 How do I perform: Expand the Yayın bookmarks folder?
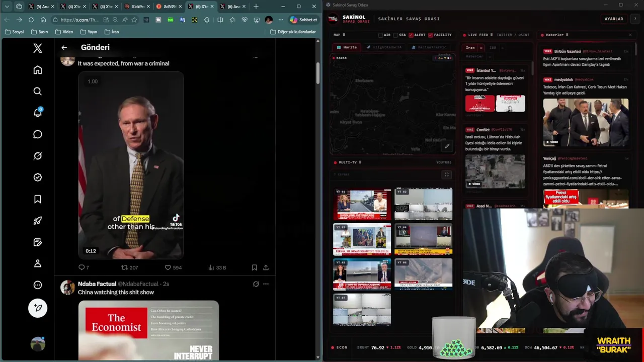click(88, 32)
